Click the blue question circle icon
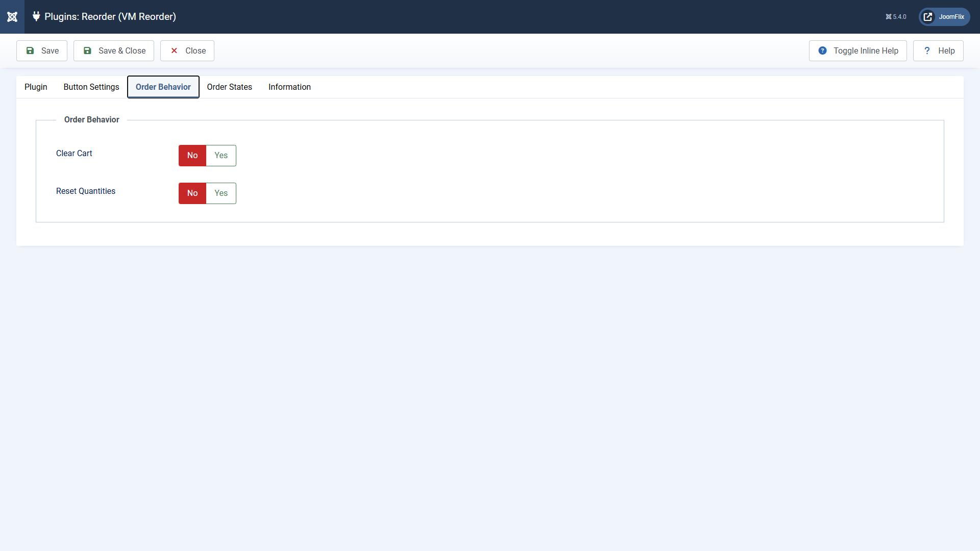 tap(822, 51)
